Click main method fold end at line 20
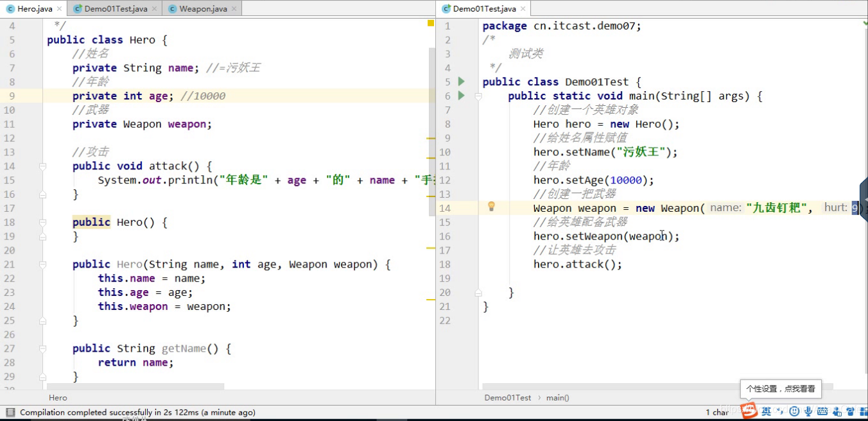Image resolution: width=868 pixels, height=421 pixels. [x=478, y=293]
